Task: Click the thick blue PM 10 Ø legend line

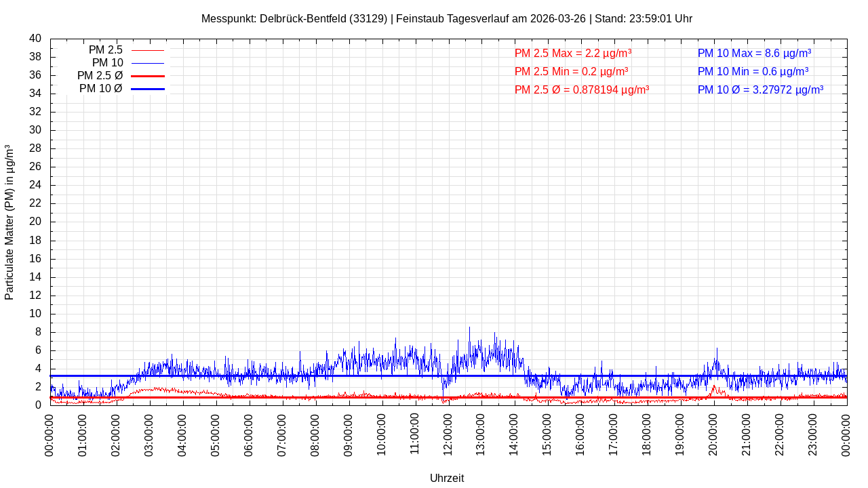Action: (x=147, y=89)
